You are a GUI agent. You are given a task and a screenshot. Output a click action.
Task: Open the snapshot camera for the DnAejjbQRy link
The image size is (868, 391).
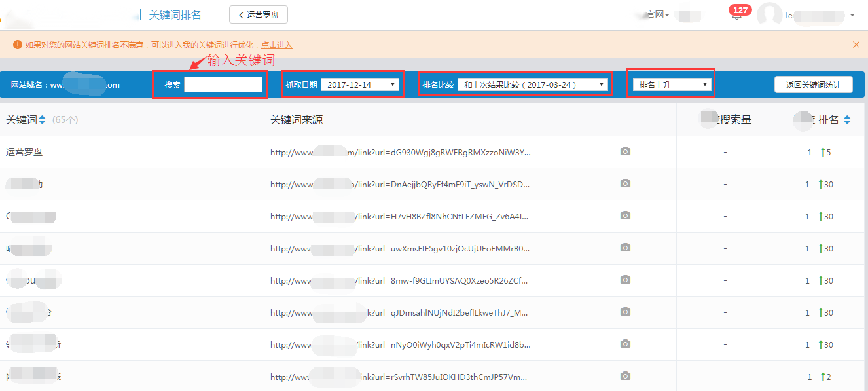coord(625,183)
